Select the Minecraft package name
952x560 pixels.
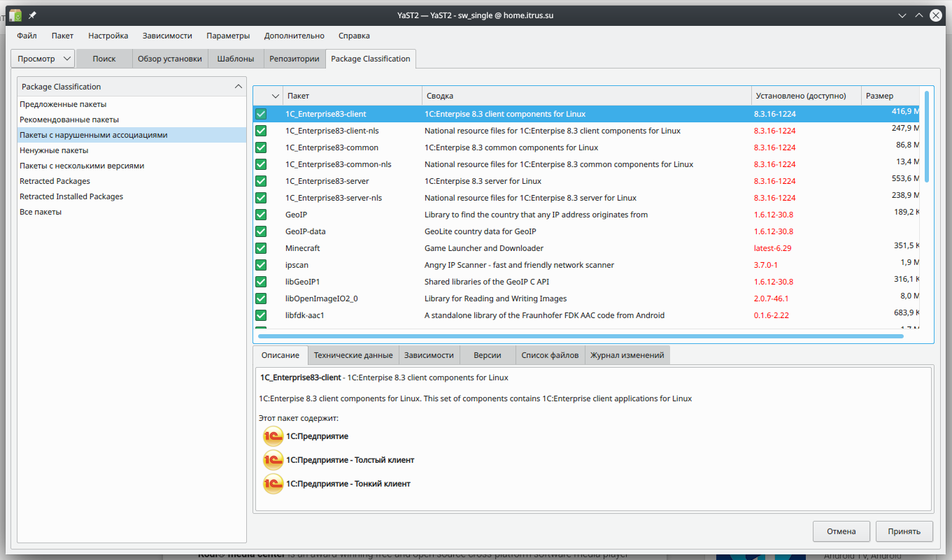pos(302,248)
